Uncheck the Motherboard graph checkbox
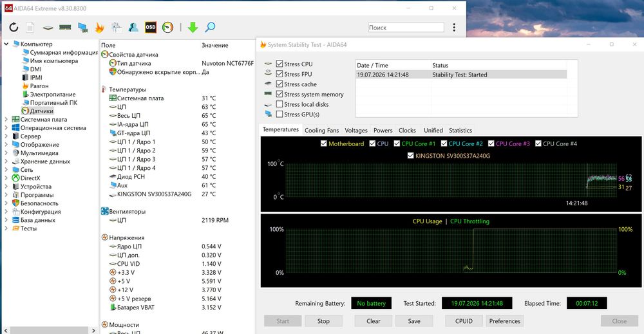The height and width of the screenshot is (334, 644). pyautogui.click(x=324, y=144)
